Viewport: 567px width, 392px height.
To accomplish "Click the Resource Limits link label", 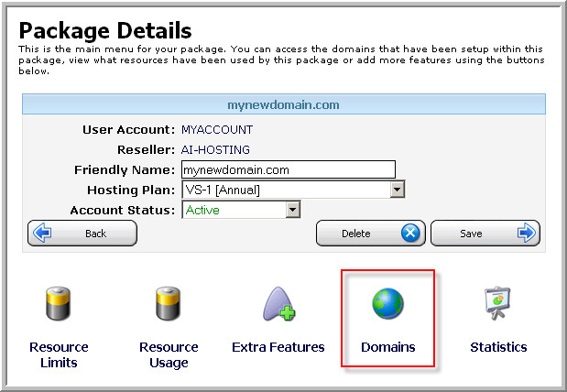I will point(59,354).
